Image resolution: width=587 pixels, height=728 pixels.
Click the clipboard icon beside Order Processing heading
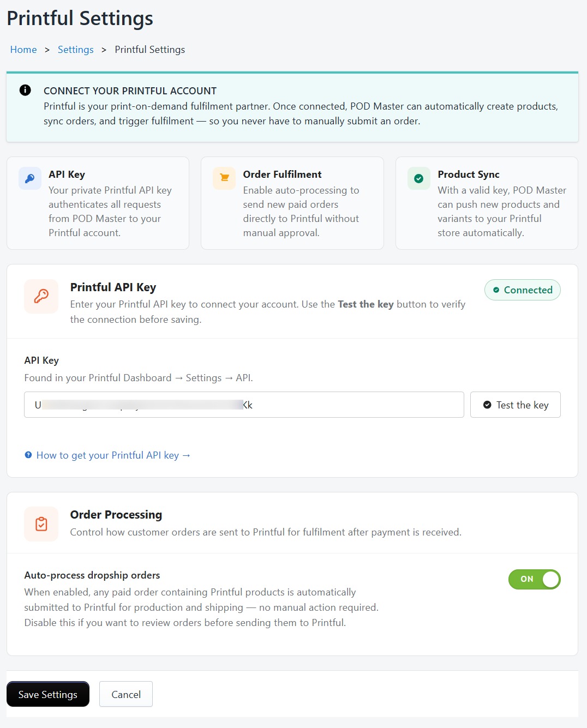click(41, 524)
